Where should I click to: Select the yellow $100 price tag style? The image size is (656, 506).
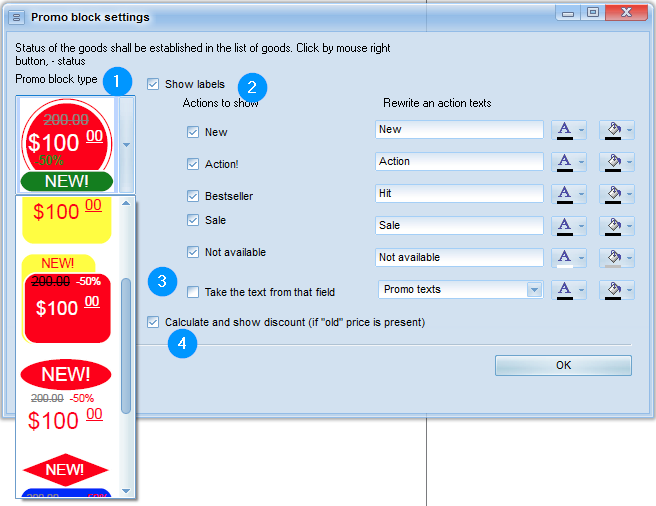(67, 220)
